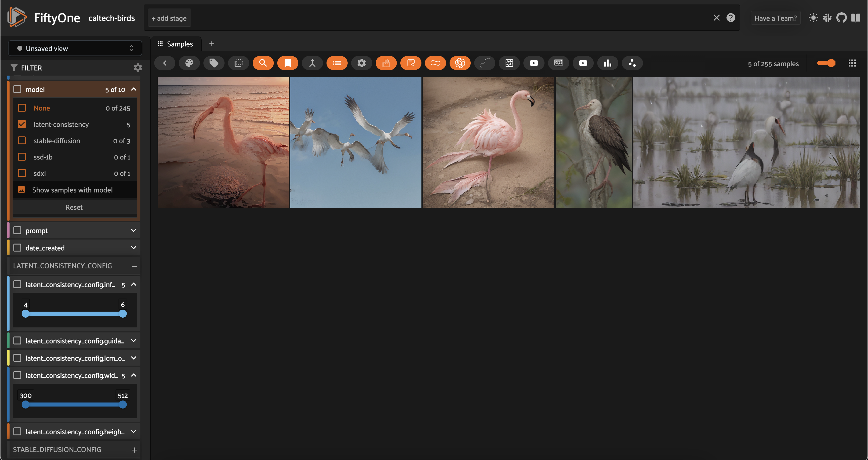
Task: Expand the STABLE_DIFFUSION_CONFIG group
Action: [x=134, y=450]
